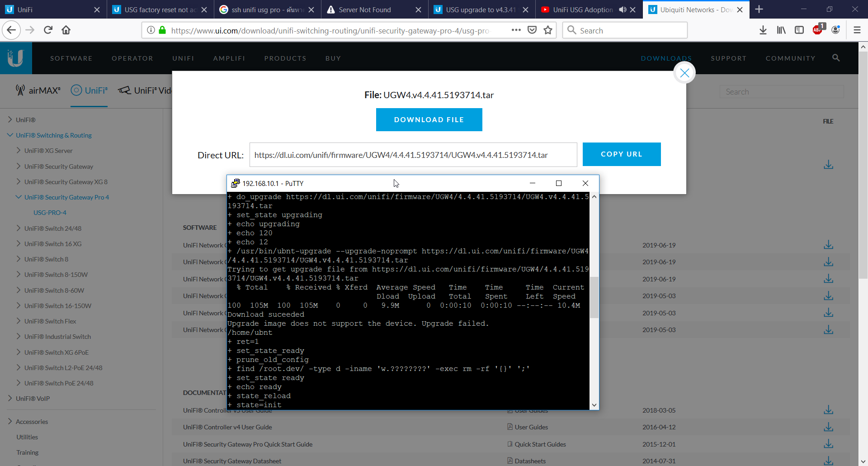Open Firefox library icon
The width and height of the screenshot is (868, 466).
(781, 30)
